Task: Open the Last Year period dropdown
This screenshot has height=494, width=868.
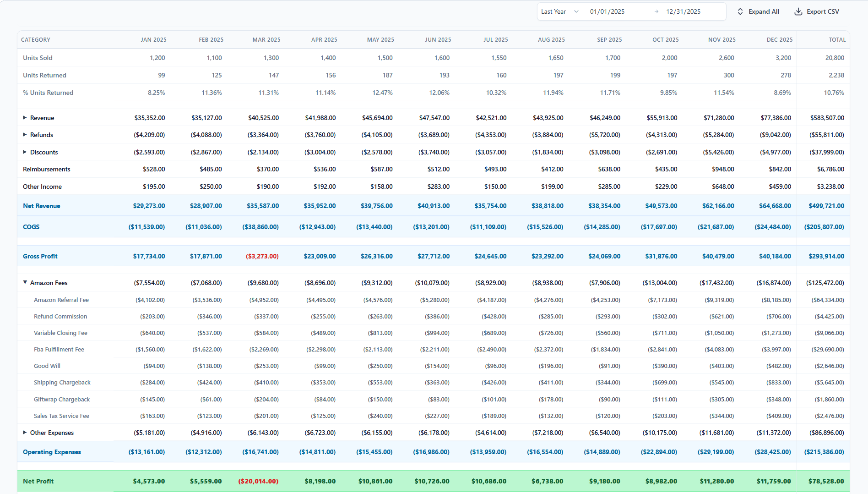Action: 559,12
